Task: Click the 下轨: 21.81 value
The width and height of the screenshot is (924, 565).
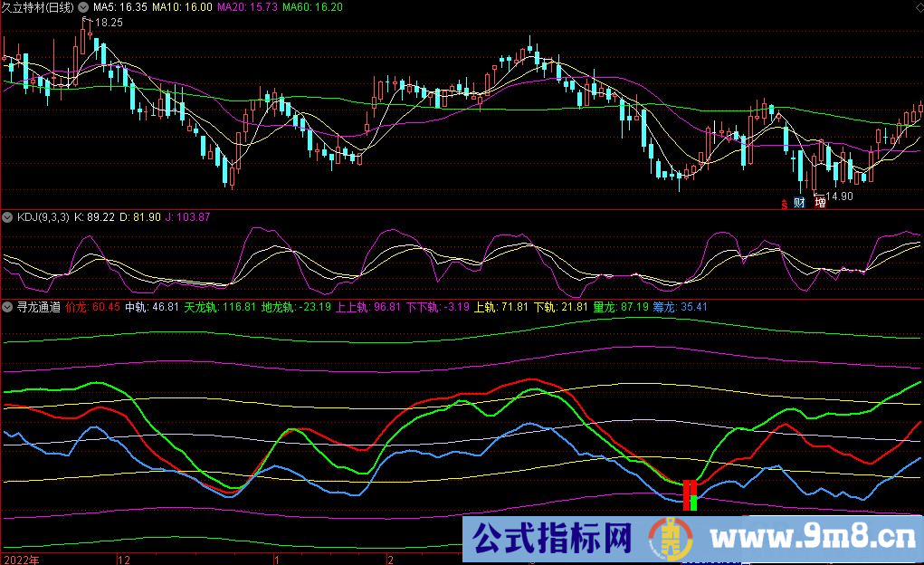Action: 561,307
